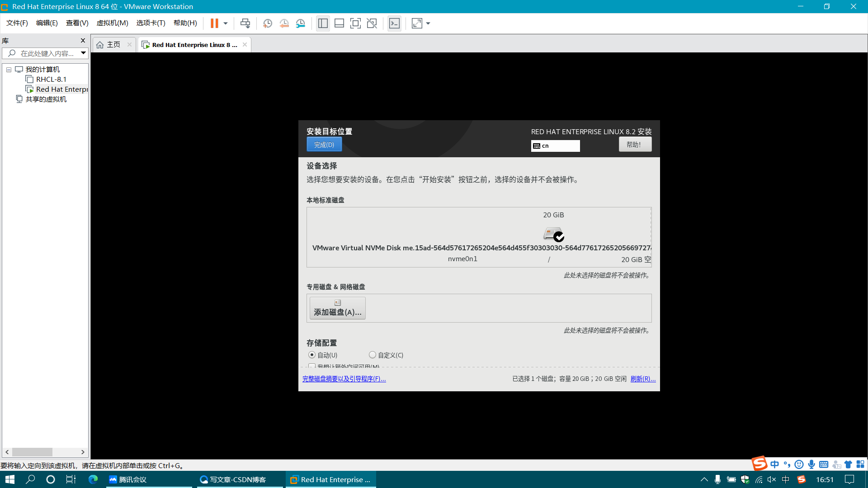Image resolution: width=868 pixels, height=488 pixels.
Task: Open the 查看(V) menu
Action: pos(77,23)
